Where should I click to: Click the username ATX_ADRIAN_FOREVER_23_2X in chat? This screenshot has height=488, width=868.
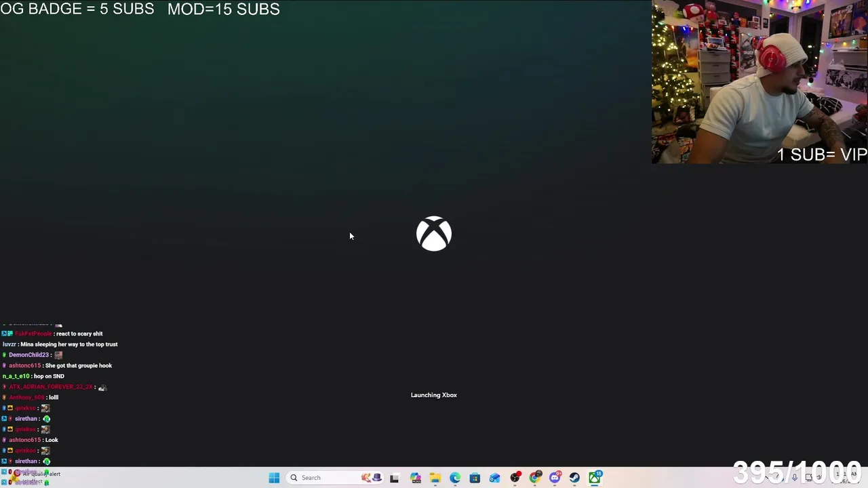pos(51,387)
